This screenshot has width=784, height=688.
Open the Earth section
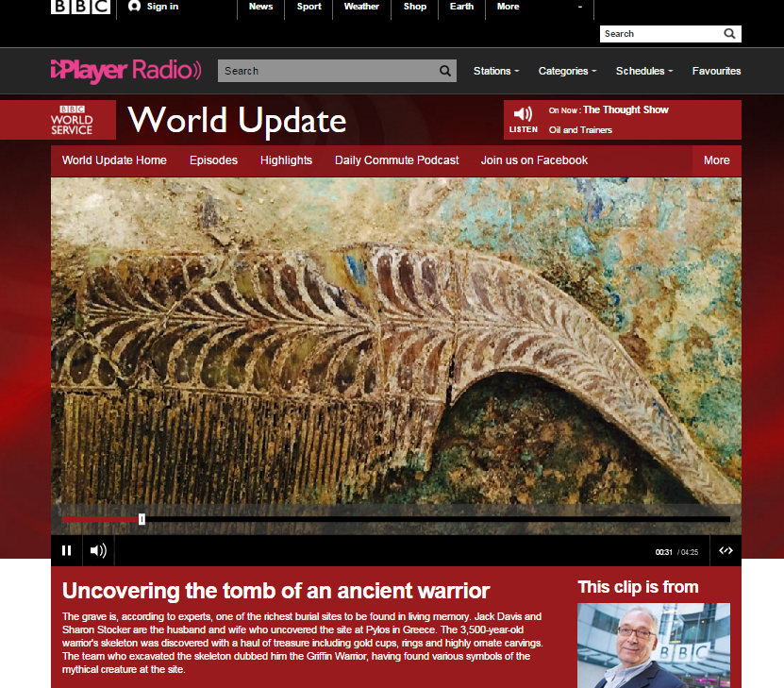coord(461,7)
